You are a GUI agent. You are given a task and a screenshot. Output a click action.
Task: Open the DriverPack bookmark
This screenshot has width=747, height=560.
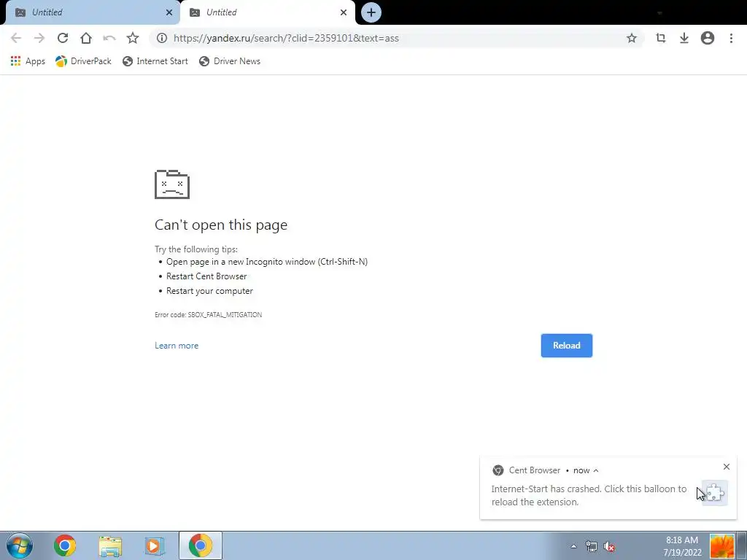(83, 61)
